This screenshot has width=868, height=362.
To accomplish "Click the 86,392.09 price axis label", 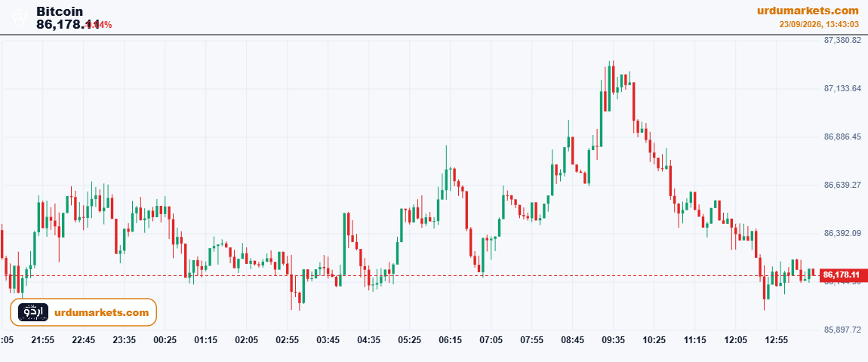I will click(x=842, y=233).
